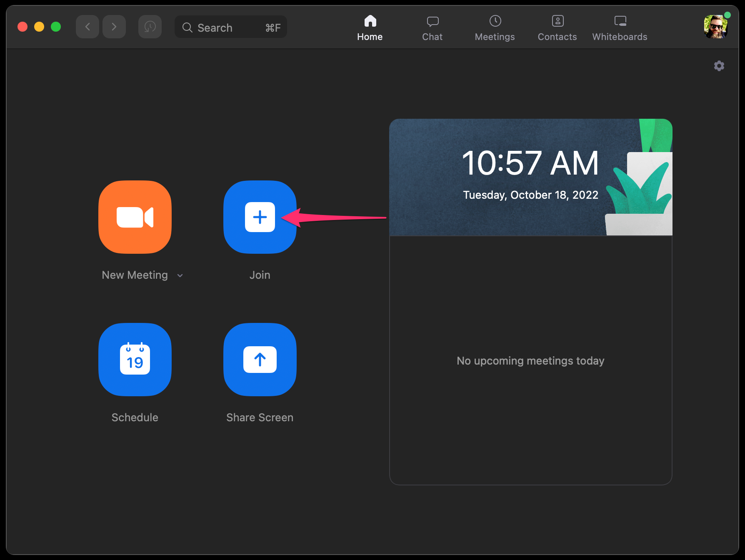Screen dimensions: 745x560
Task: Focus the Search field
Action: tap(231, 27)
